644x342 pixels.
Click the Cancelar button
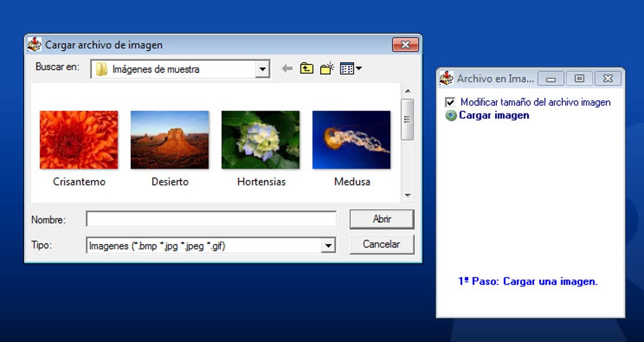(382, 244)
